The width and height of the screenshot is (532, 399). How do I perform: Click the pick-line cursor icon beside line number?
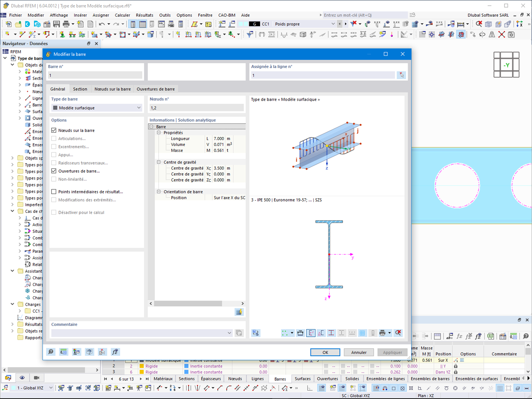pyautogui.click(x=401, y=75)
